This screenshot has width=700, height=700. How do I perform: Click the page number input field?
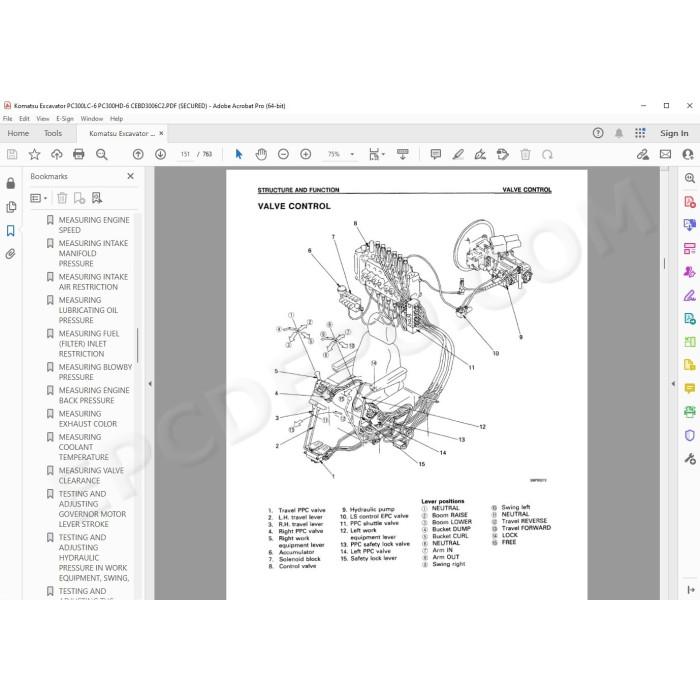[185, 154]
